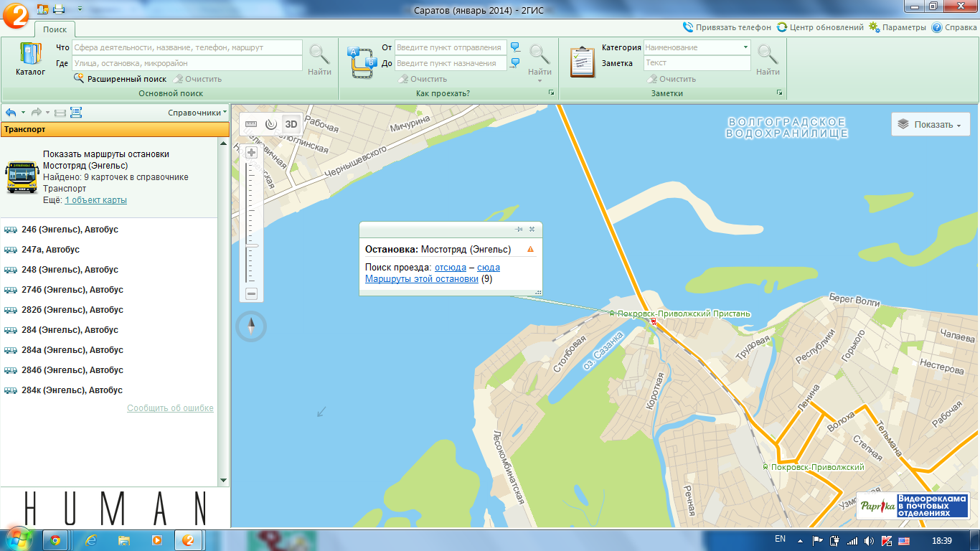This screenshot has height=551, width=980.
Task: Open the Справочники dropdown
Action: click(197, 113)
